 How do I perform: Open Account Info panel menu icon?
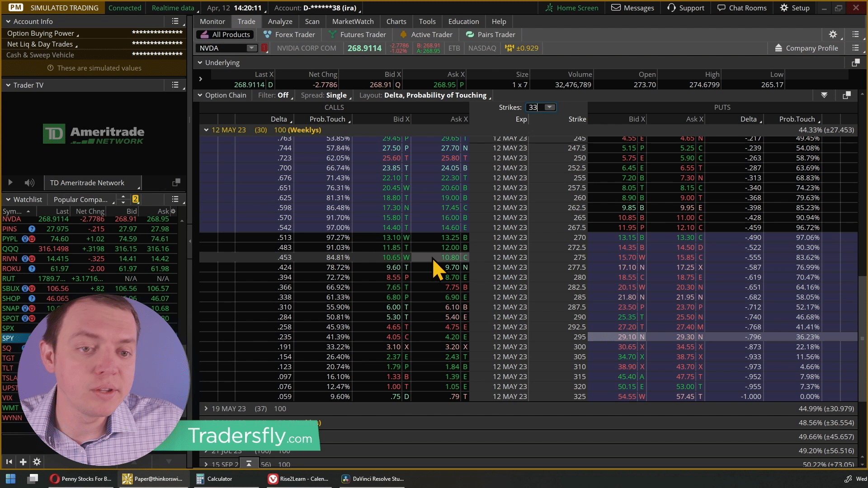click(175, 21)
